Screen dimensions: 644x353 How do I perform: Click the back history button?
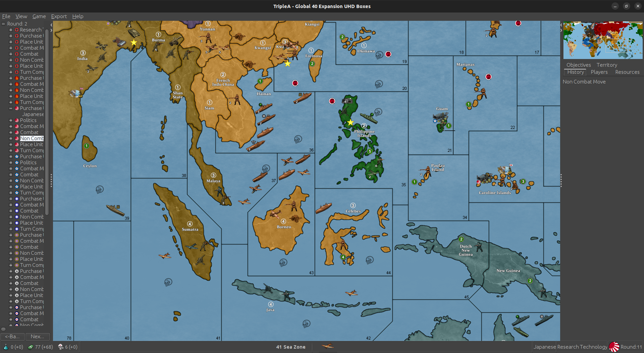coord(12,336)
